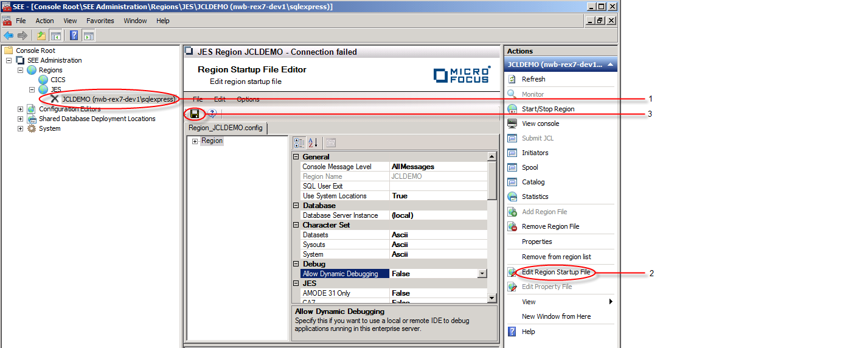Click the Start/Stop Region action

548,109
